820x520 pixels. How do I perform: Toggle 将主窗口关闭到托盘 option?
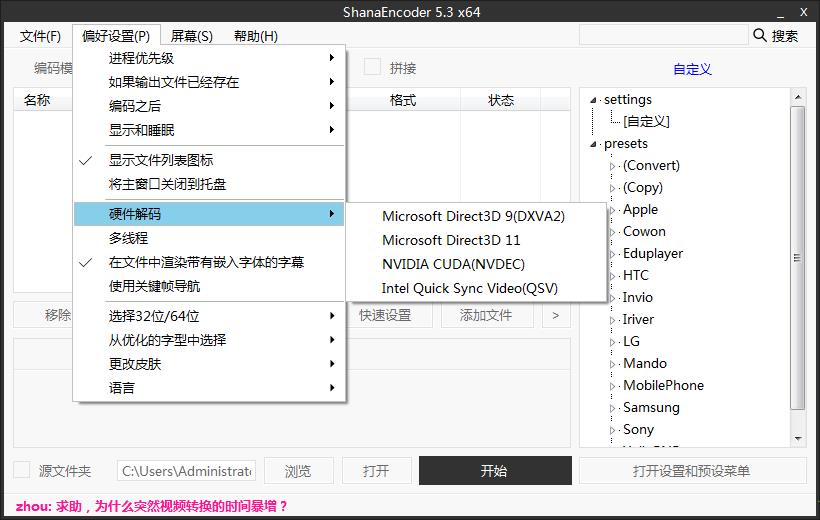(209, 184)
